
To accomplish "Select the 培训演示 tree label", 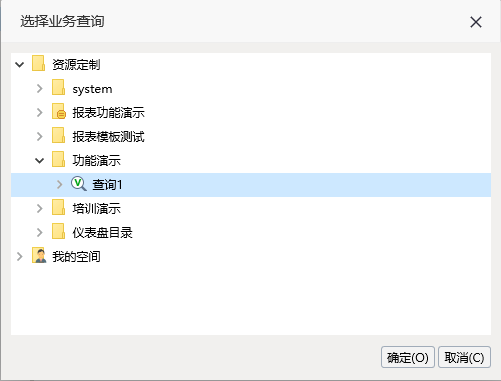I will coord(97,208).
